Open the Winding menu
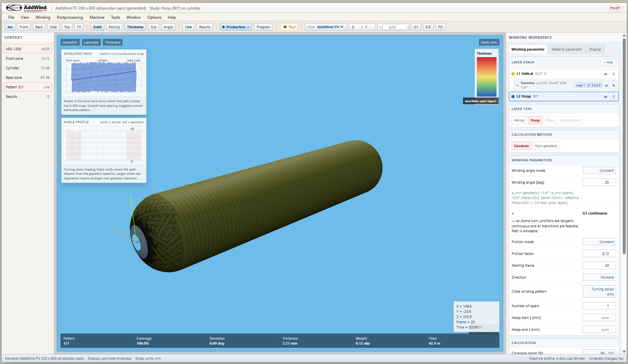This screenshot has height=364, width=628. click(x=43, y=17)
